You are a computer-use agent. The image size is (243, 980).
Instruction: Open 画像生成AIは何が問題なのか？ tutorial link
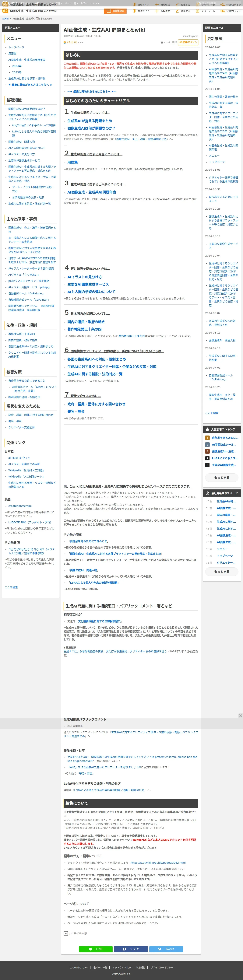91,128
